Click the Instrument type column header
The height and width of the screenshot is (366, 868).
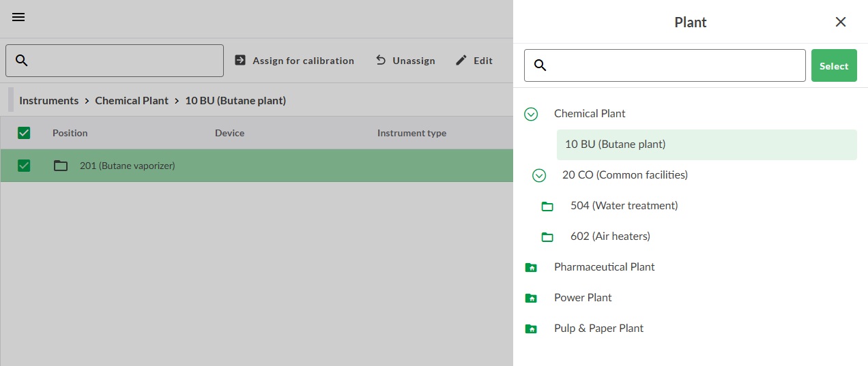(x=411, y=133)
